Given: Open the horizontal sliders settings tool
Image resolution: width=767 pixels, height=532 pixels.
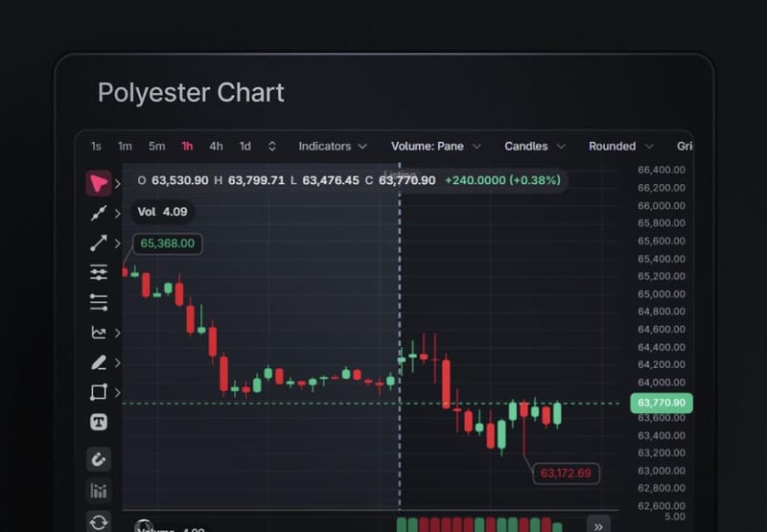Looking at the screenshot, I should [99, 272].
